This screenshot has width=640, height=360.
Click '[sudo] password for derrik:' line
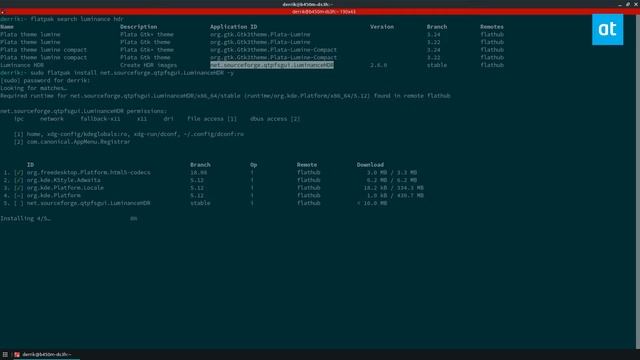(x=45, y=80)
